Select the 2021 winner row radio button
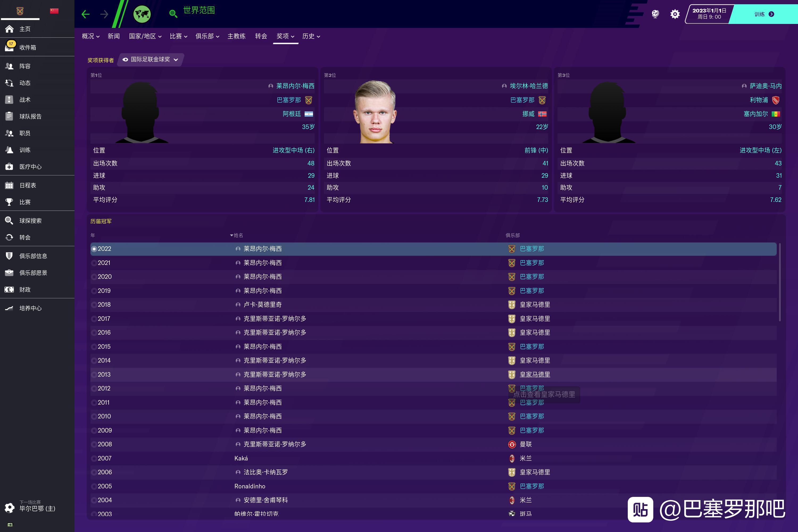Screen dimensions: 798x532 pyautogui.click(x=94, y=263)
